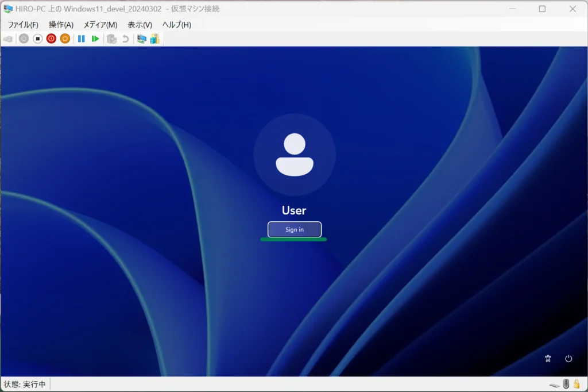The width and height of the screenshot is (588, 392).
Task: Open the 操作(A) menu
Action: pyautogui.click(x=61, y=25)
